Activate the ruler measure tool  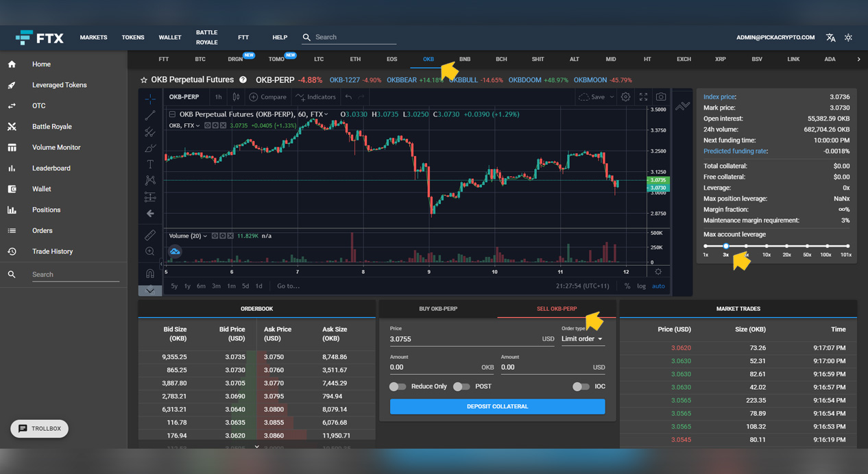pos(150,235)
